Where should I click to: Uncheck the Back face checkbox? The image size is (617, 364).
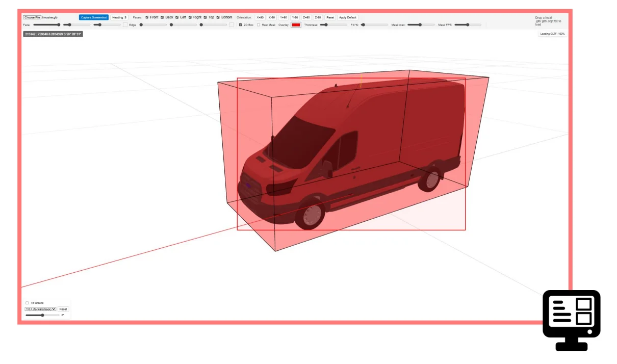pos(162,17)
